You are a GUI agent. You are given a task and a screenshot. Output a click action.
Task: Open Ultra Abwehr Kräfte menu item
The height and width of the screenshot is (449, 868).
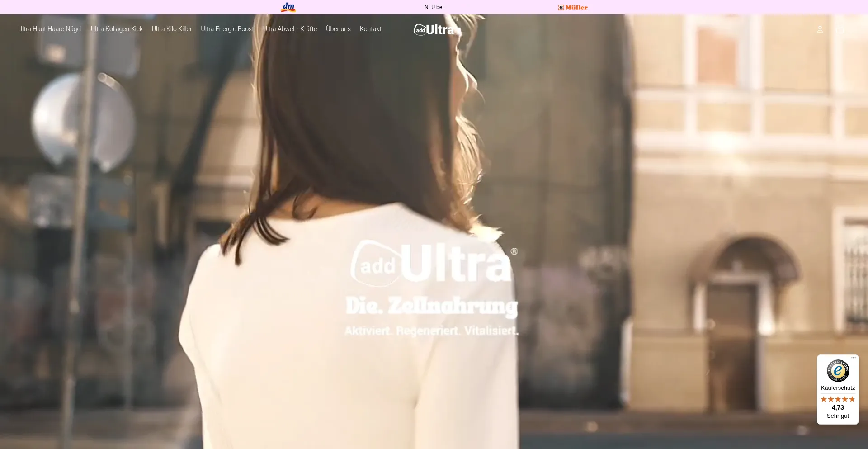point(290,29)
